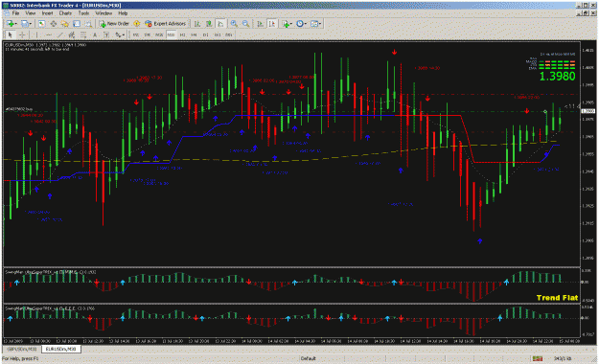Screen dimensions: 599x364
Task: Open the File menu
Action: click(x=15, y=13)
